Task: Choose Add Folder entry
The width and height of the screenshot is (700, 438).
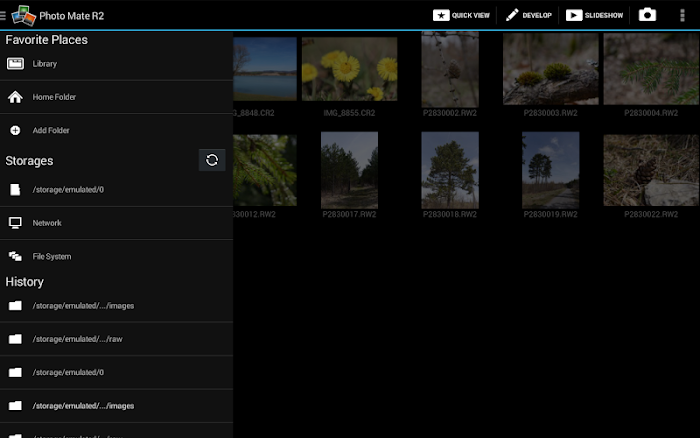Action: coord(117,130)
